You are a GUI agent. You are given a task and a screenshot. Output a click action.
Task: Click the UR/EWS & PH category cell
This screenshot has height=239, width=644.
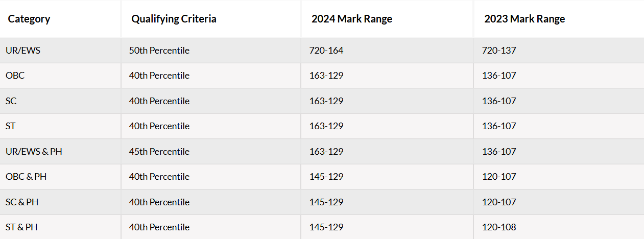point(34,152)
